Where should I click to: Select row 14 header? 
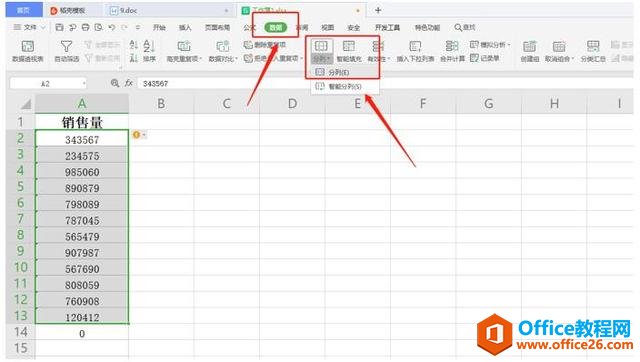click(21, 332)
